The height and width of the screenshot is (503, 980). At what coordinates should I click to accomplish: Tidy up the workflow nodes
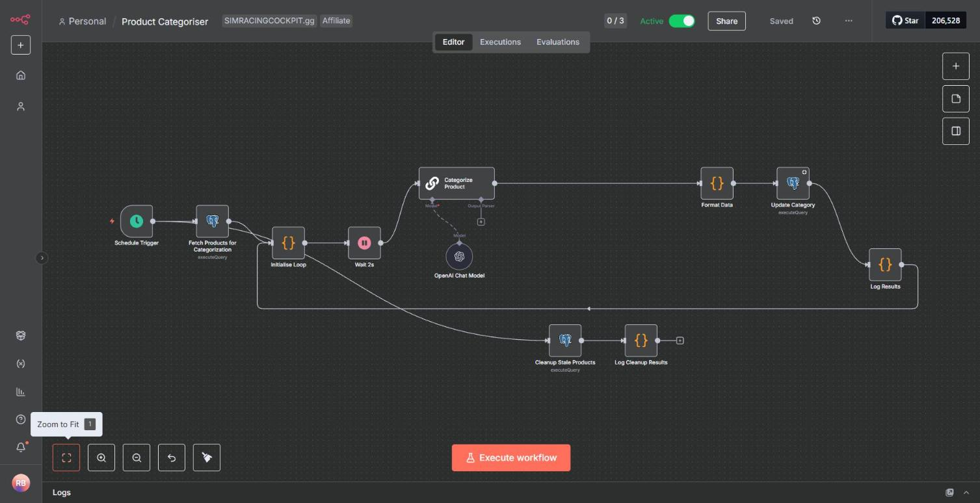pyautogui.click(x=207, y=458)
